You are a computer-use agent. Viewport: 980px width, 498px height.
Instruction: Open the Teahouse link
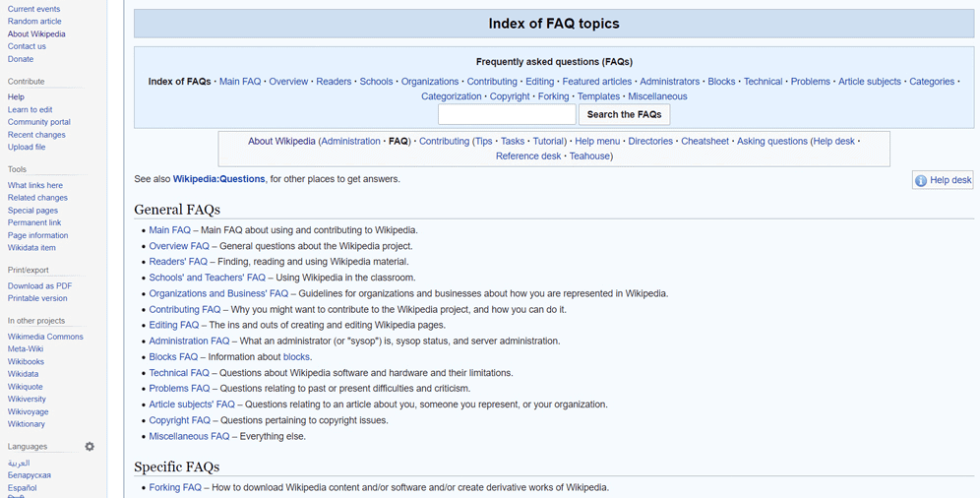[x=589, y=156]
